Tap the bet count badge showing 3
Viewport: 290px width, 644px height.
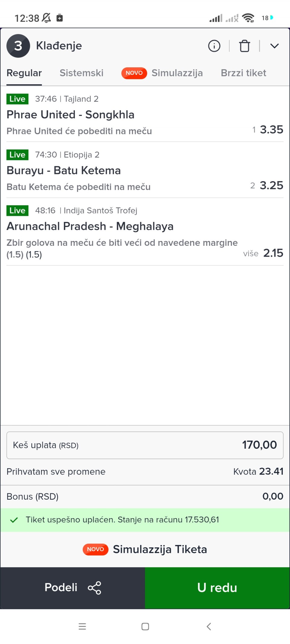click(x=18, y=46)
